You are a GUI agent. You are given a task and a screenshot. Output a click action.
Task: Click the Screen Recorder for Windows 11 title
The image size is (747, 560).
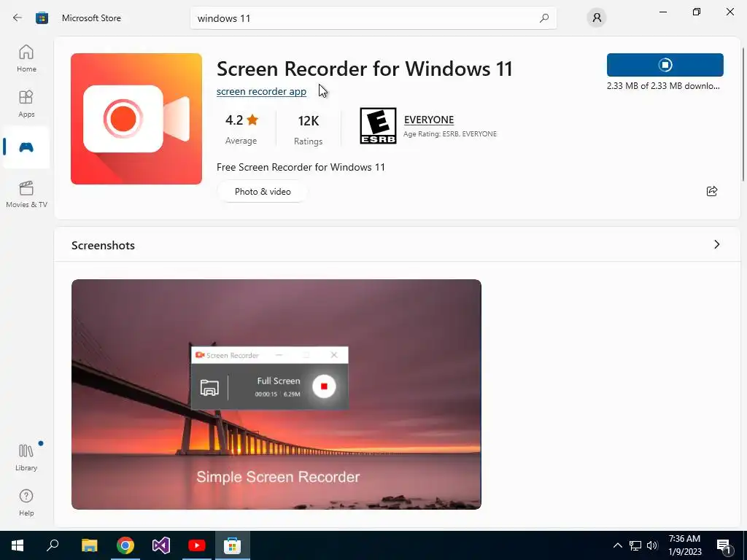tap(365, 69)
